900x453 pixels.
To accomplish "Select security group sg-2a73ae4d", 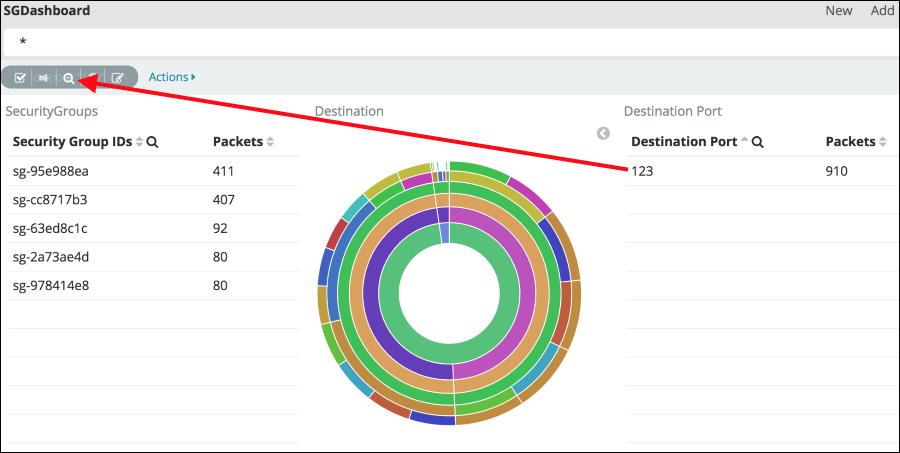I will click(x=51, y=257).
